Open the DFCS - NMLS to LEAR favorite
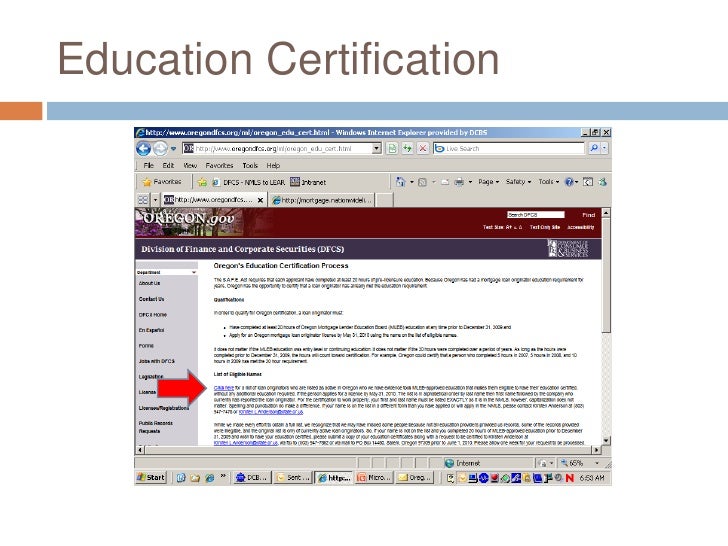728x546 pixels. [248, 182]
